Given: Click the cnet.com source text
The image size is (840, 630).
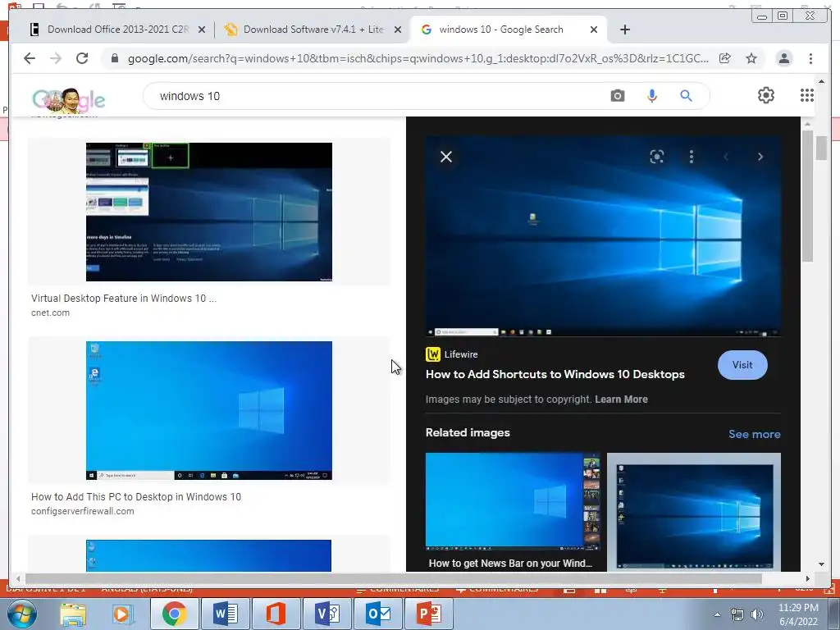Looking at the screenshot, I should [50, 313].
